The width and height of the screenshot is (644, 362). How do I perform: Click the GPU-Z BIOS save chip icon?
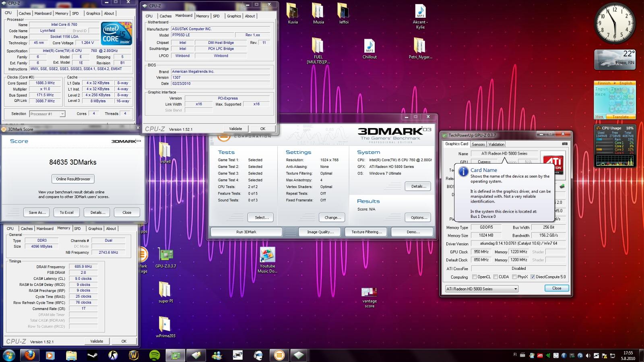point(562,186)
